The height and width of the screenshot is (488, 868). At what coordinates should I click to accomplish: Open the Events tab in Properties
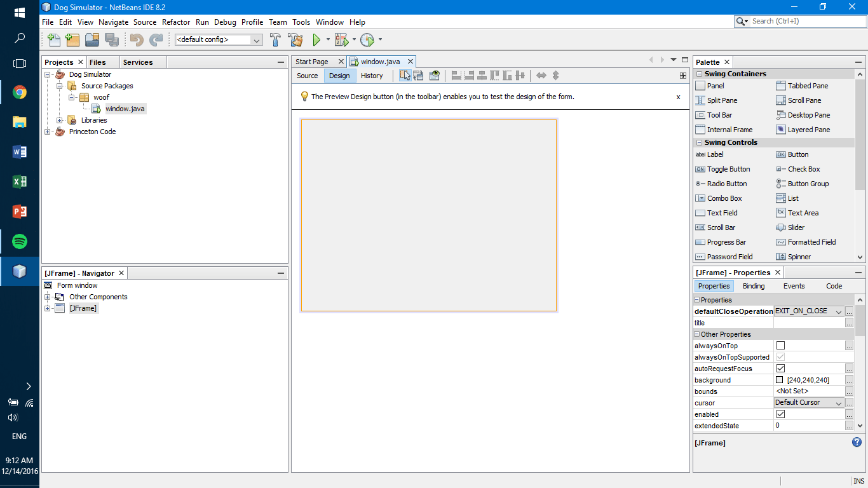pyautogui.click(x=794, y=286)
